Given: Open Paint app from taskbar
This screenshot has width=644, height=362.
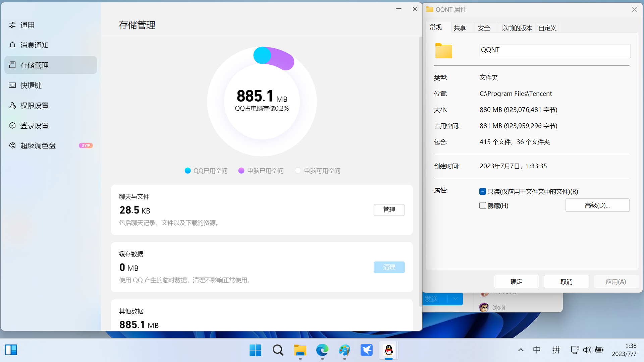Looking at the screenshot, I should pos(344,350).
